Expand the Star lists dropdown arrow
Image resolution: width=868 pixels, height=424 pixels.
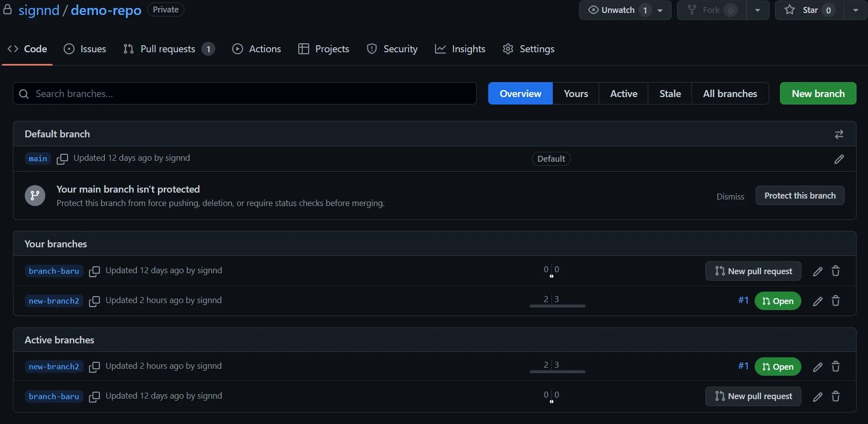click(x=856, y=10)
